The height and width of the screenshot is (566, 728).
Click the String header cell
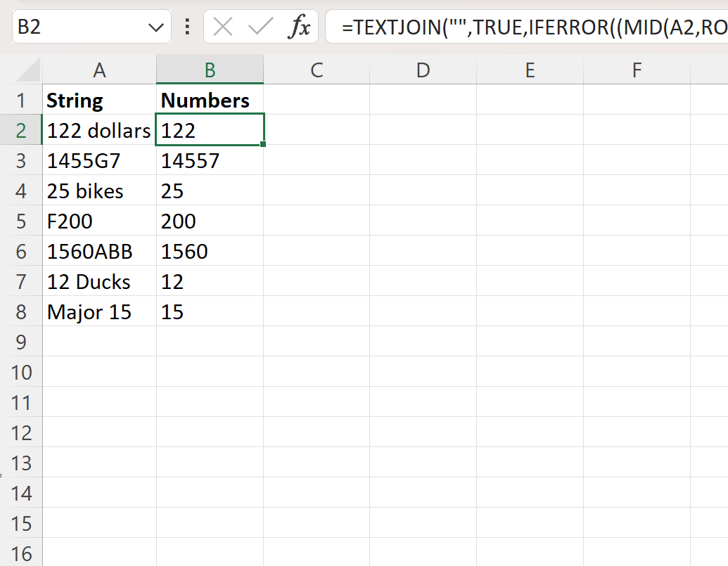point(99,100)
